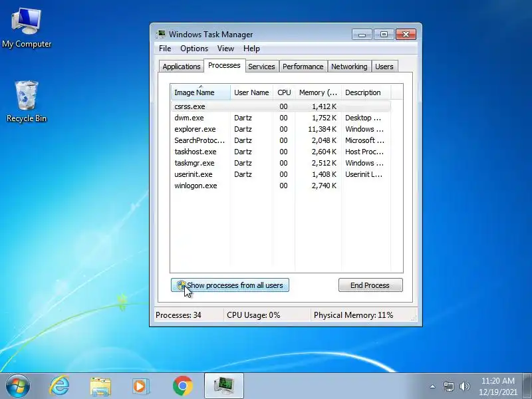Select the Processes tab
This screenshot has height=399, width=532.
(x=224, y=65)
